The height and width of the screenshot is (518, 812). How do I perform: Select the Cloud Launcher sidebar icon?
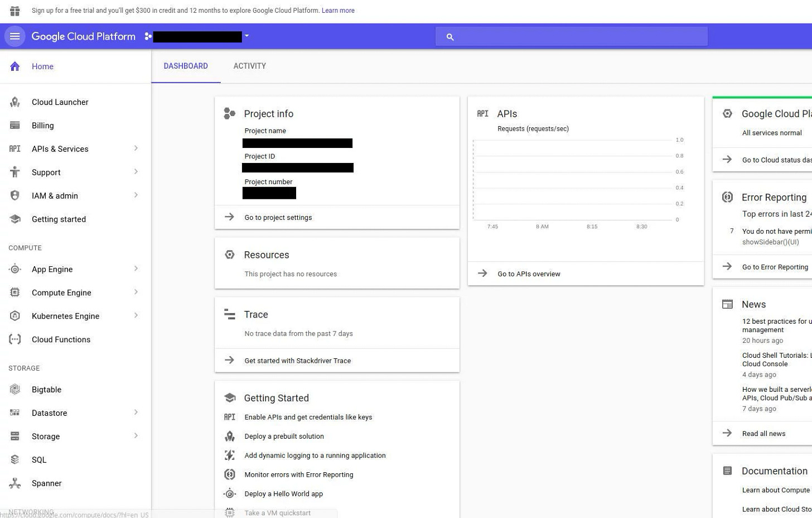pyautogui.click(x=14, y=102)
